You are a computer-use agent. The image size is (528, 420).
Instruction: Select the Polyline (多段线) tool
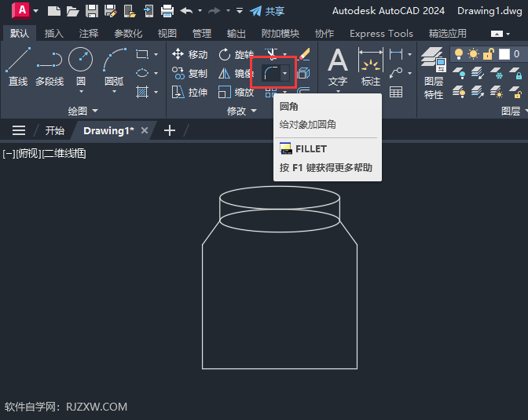click(x=49, y=67)
